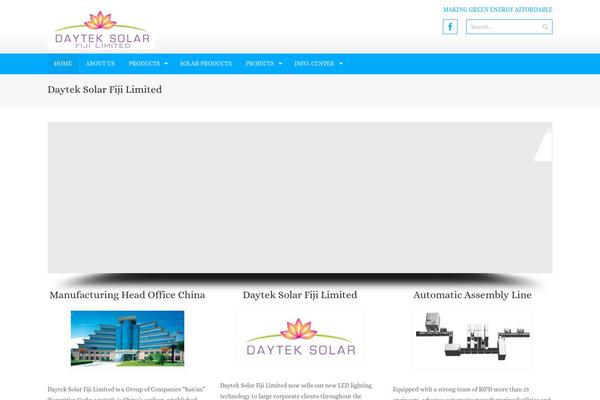Click the Making Green Energy Affordable tagline
Viewport: 600px width, 400px height.
click(497, 10)
